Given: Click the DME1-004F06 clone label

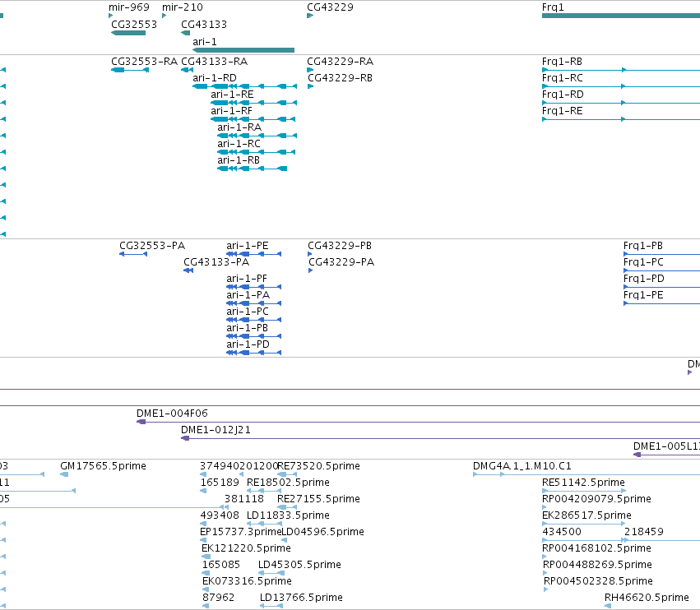Looking at the screenshot, I should (x=172, y=414).
